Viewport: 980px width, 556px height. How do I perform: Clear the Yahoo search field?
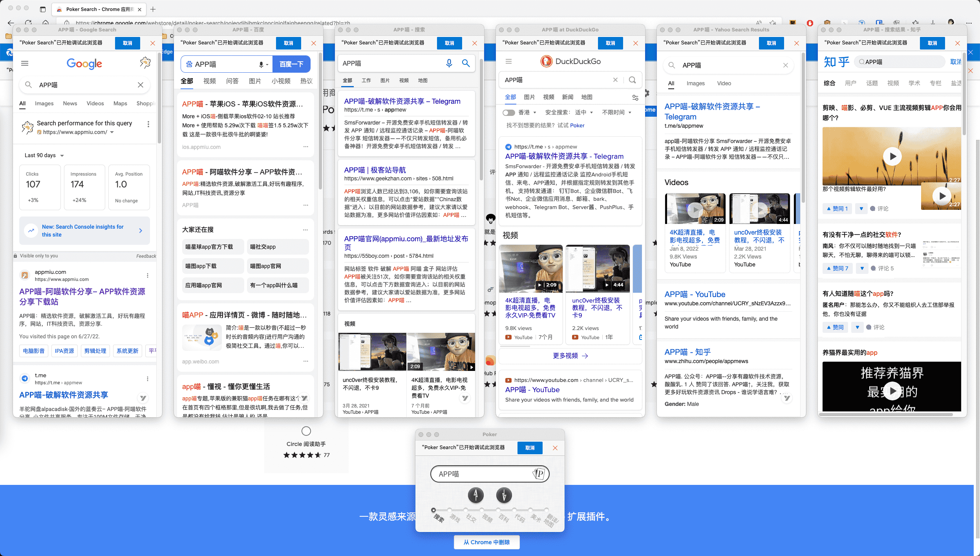coord(785,65)
